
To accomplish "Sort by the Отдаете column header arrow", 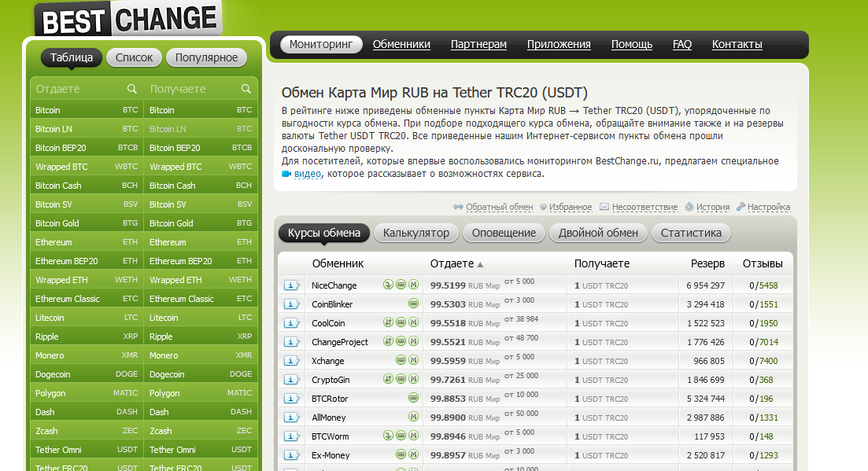I will click(481, 265).
